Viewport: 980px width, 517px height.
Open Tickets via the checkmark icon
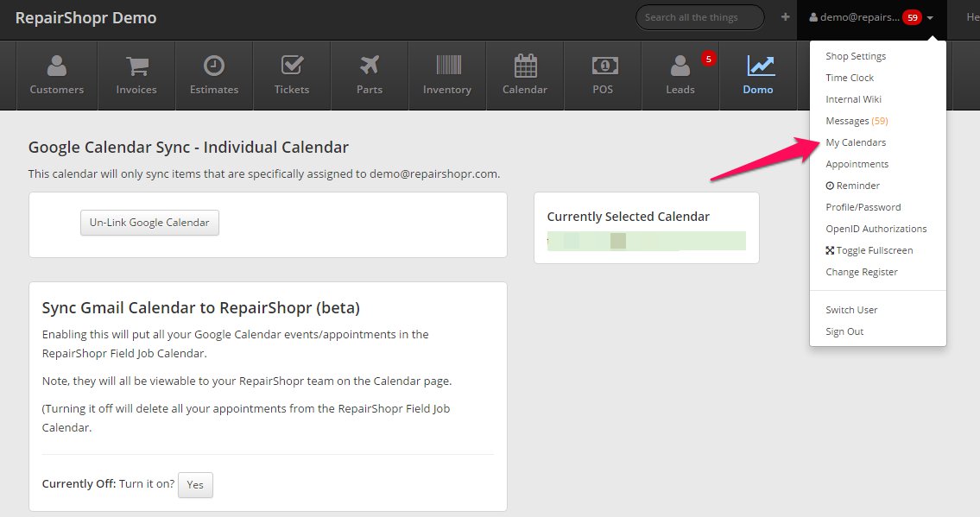click(292, 65)
